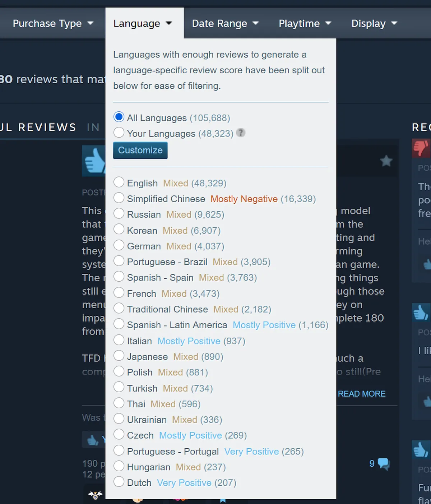Select English reviews filter

(119, 182)
